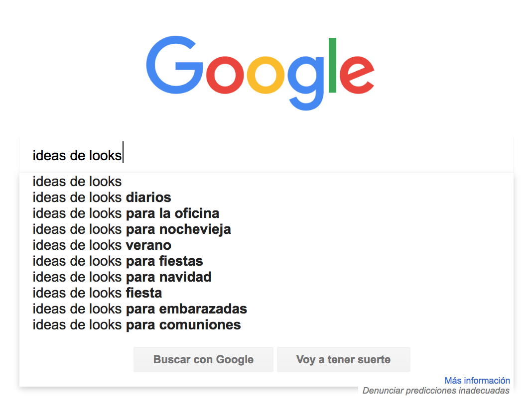532x411 pixels.
Task: Select suggestion 'ideas de looks'
Action: [266, 182]
